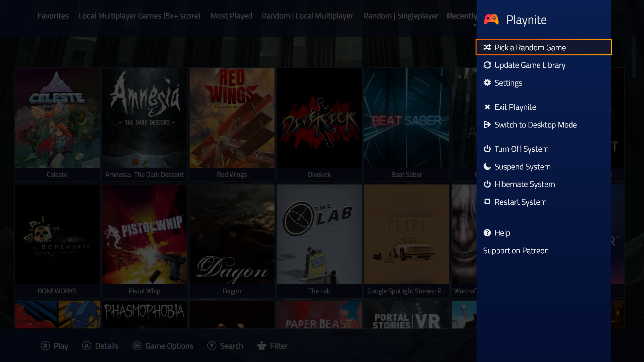The image size is (644, 362).
Task: Open Support on Patreon link
Action: pos(515,250)
